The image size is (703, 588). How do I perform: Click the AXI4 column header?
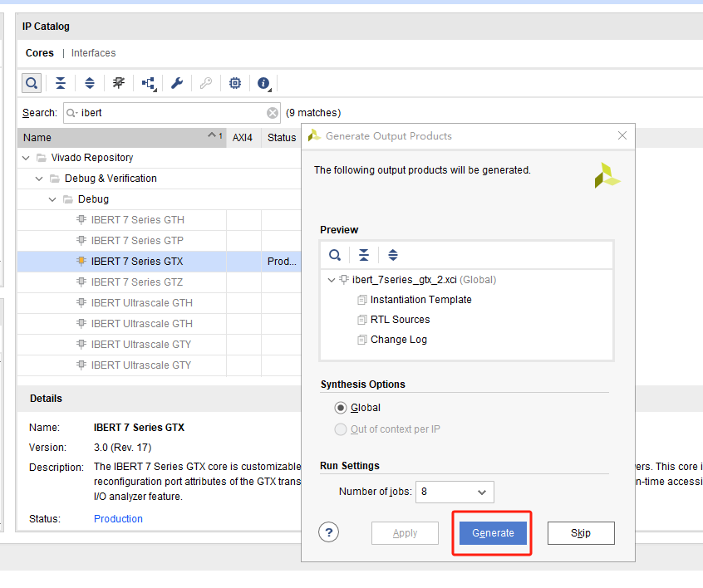(243, 138)
